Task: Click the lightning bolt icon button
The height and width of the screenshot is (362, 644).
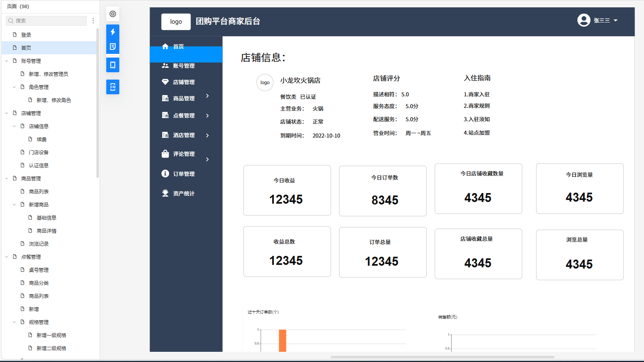Action: click(113, 32)
